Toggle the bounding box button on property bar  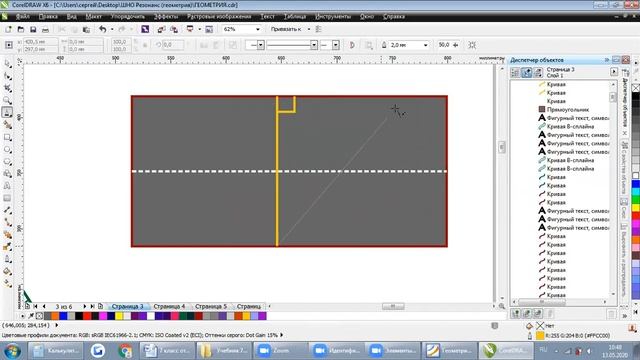(472, 45)
